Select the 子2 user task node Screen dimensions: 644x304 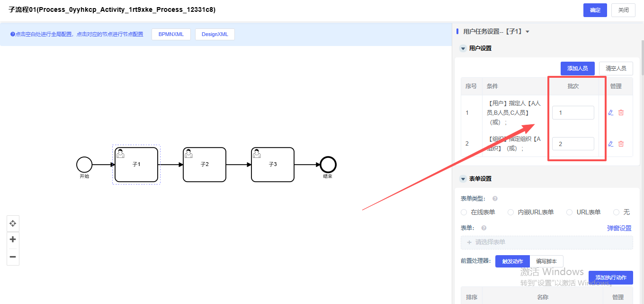(x=205, y=165)
